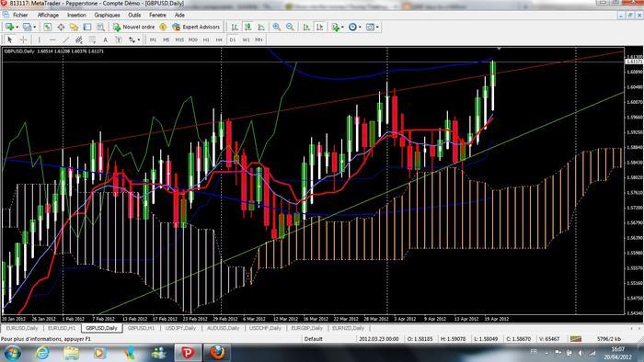Select the horizontal line drawing tool
The width and height of the screenshot is (644, 362).
coord(52,40)
